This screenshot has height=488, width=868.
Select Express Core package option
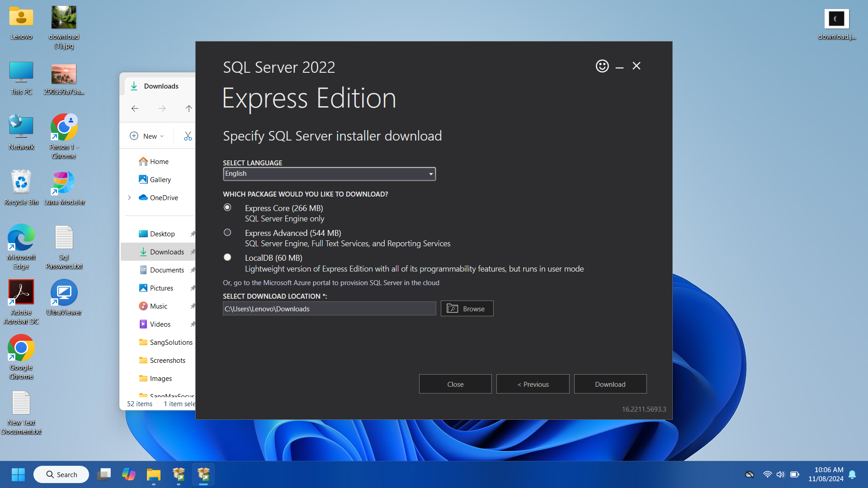click(227, 207)
